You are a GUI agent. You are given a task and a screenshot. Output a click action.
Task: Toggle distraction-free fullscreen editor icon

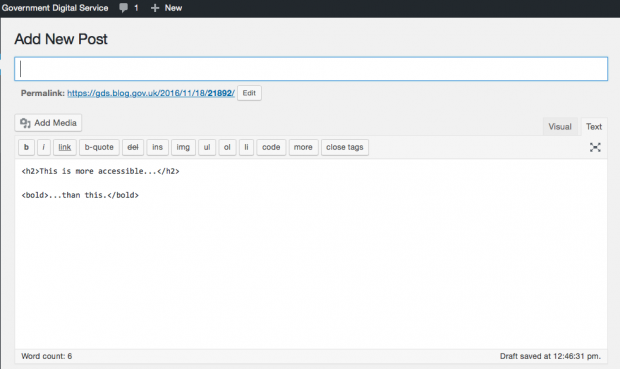coord(595,147)
